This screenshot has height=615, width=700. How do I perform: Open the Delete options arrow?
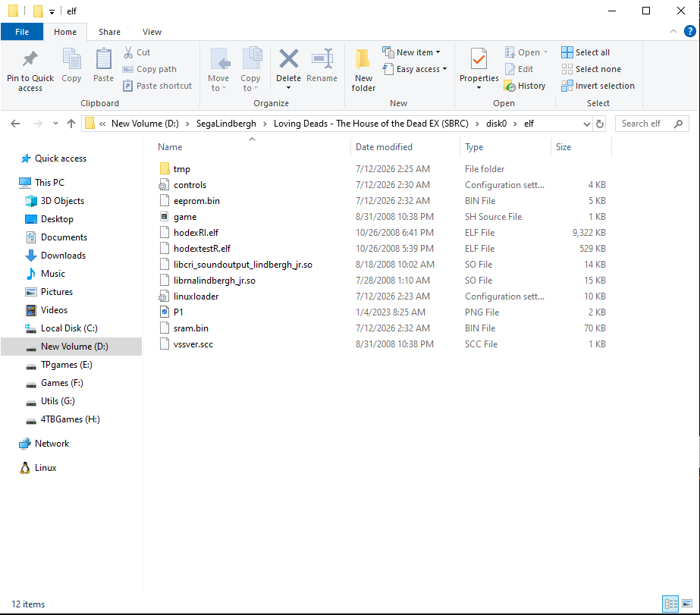coord(288,88)
